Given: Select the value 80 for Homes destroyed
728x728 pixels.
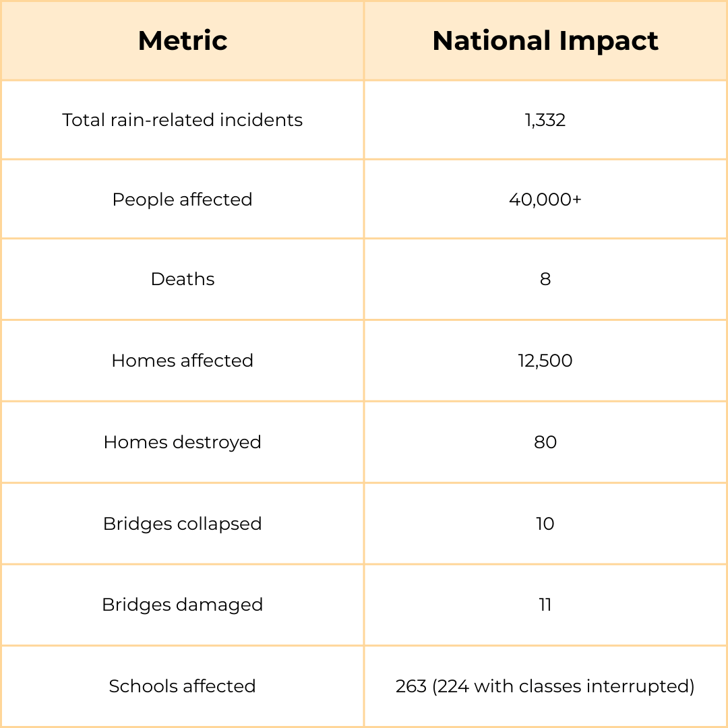Looking at the screenshot, I should tap(545, 442).
